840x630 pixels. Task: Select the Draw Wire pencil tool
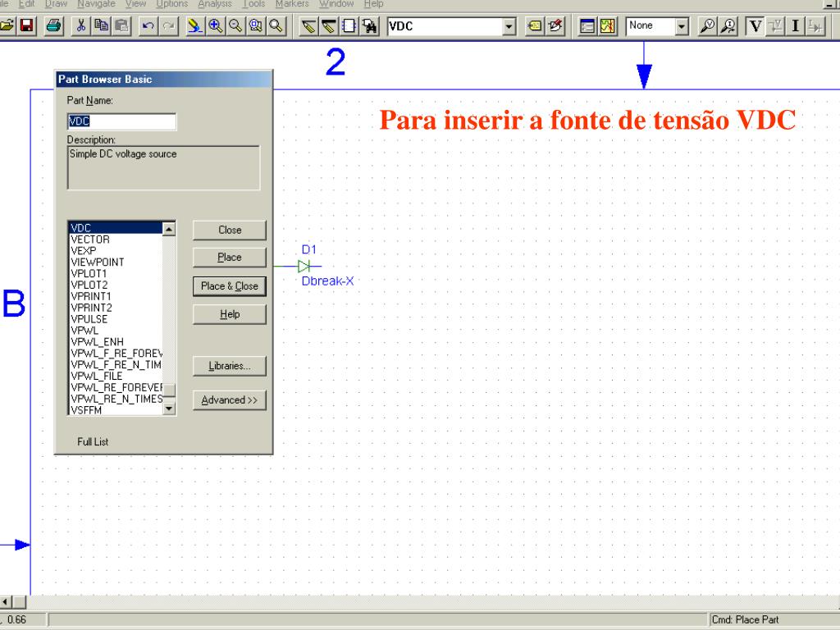click(x=308, y=25)
